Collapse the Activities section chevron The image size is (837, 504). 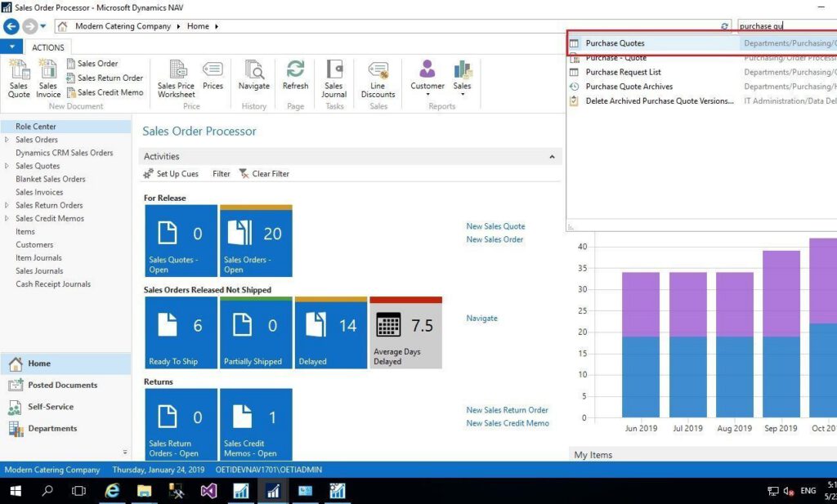pyautogui.click(x=552, y=157)
